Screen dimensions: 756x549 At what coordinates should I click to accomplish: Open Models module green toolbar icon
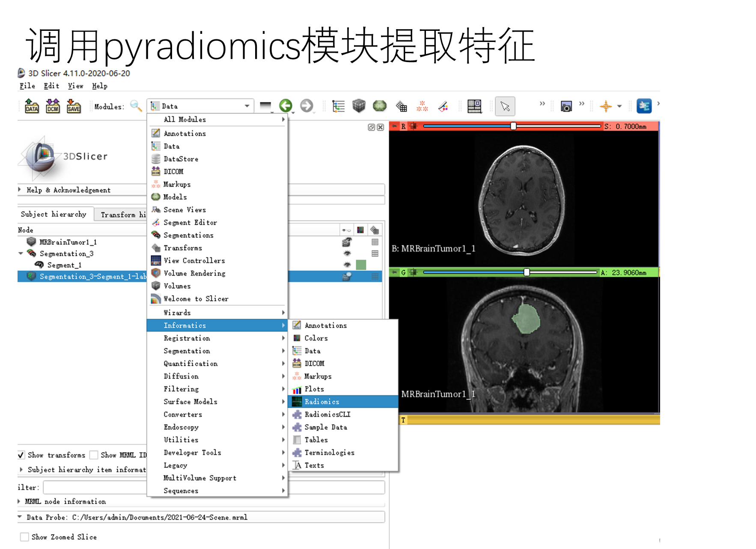pyautogui.click(x=380, y=106)
